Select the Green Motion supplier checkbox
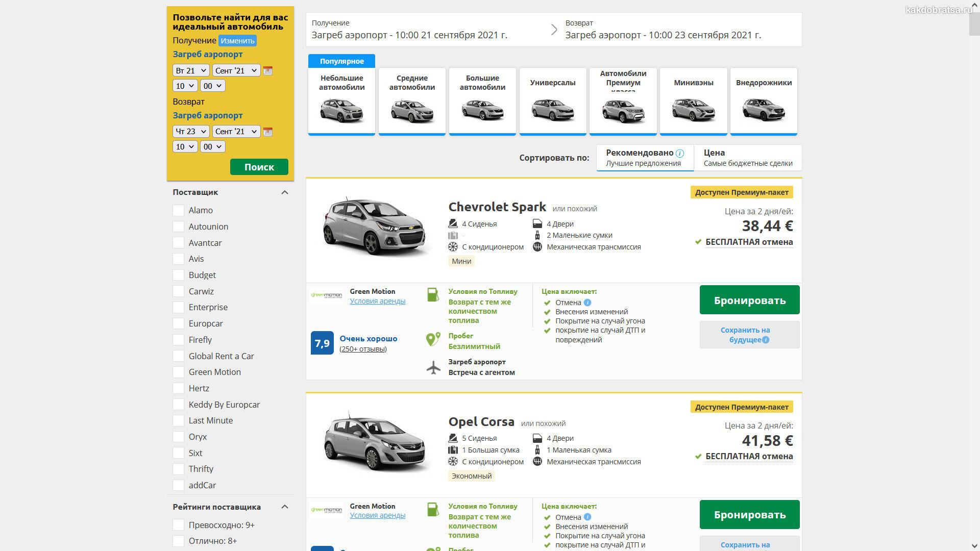 178,372
